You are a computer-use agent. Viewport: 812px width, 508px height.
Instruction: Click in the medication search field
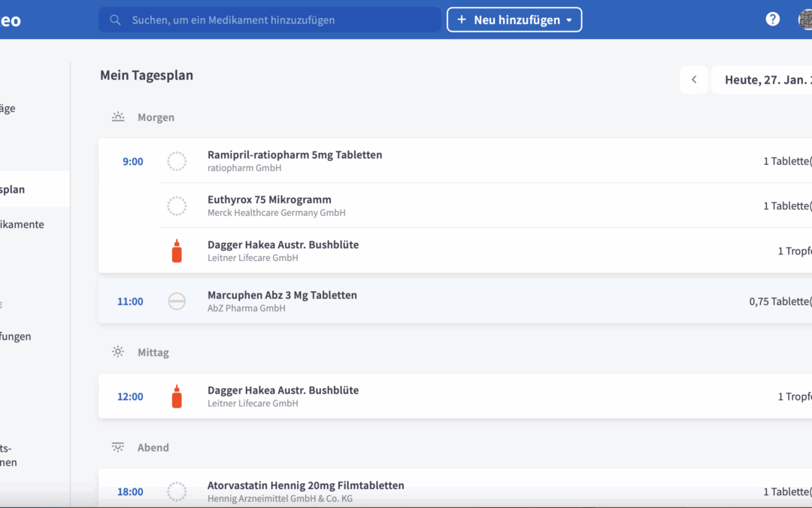[x=270, y=20]
